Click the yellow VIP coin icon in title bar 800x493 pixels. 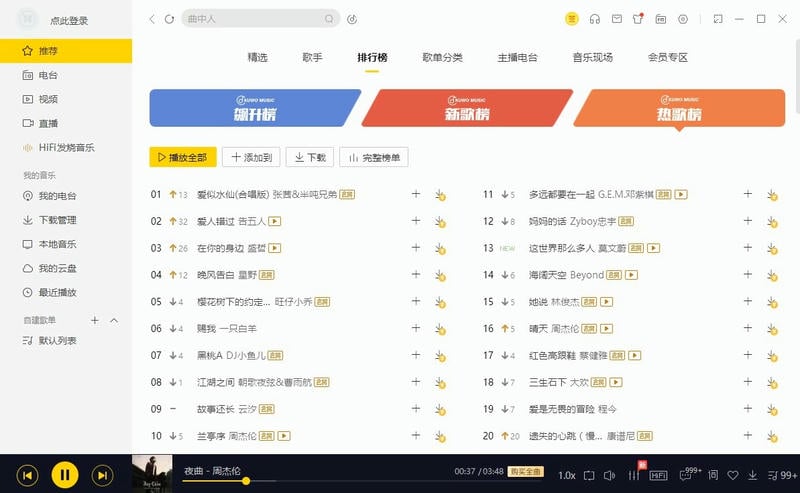pyautogui.click(x=571, y=19)
